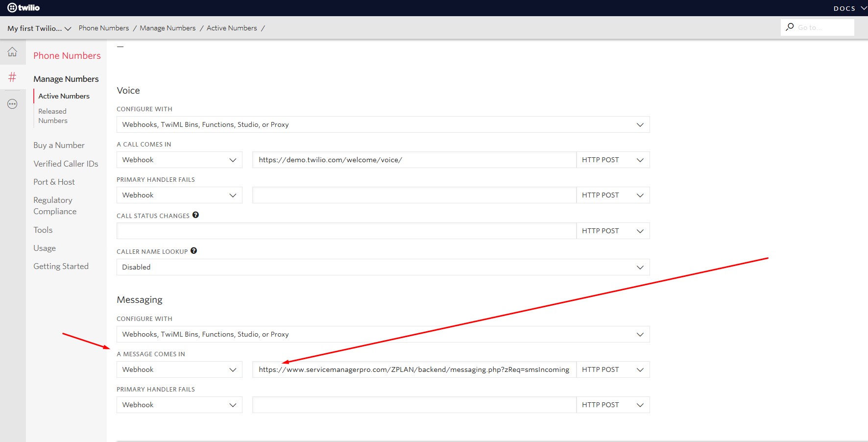
Task: Open HTTP POST dropdown for incoming call
Action: click(612, 160)
